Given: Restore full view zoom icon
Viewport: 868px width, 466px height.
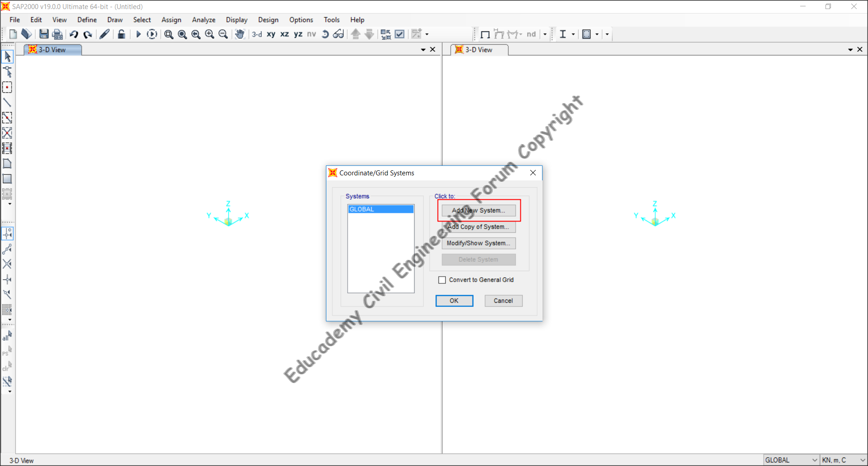Looking at the screenshot, I should coord(182,34).
